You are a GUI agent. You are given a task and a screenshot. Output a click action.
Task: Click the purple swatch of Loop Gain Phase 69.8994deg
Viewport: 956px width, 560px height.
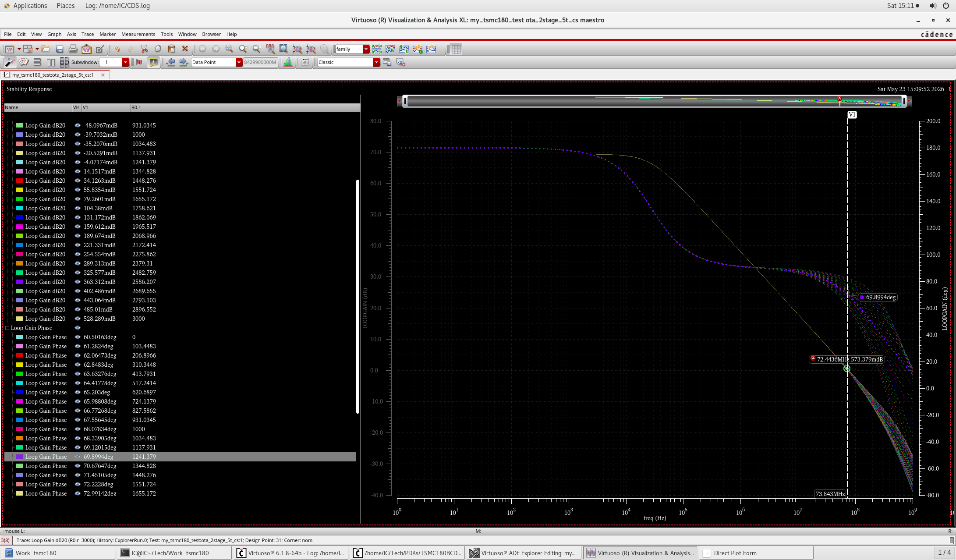point(19,457)
